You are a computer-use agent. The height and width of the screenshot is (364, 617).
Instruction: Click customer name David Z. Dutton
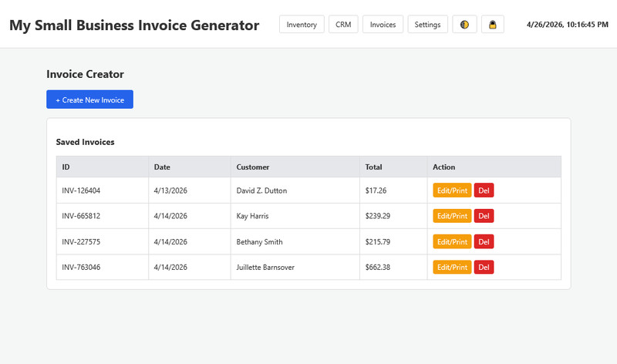[x=261, y=190]
